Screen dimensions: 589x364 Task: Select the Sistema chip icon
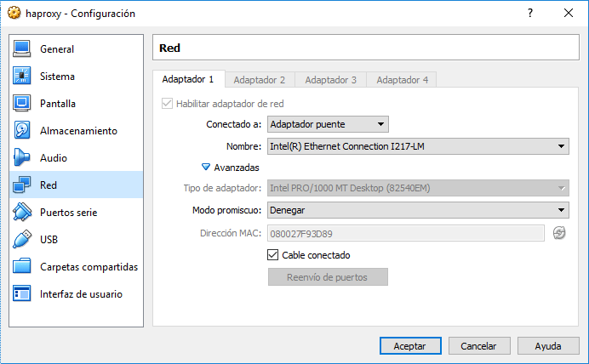pyautogui.click(x=22, y=77)
